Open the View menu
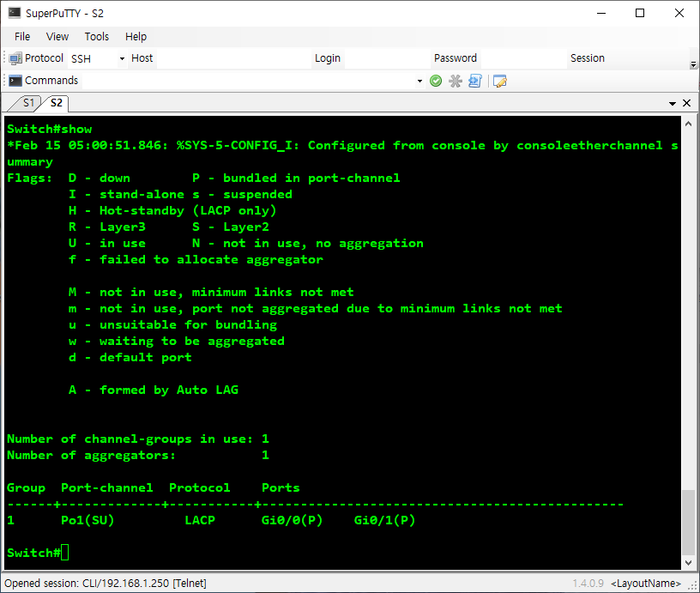 point(57,37)
